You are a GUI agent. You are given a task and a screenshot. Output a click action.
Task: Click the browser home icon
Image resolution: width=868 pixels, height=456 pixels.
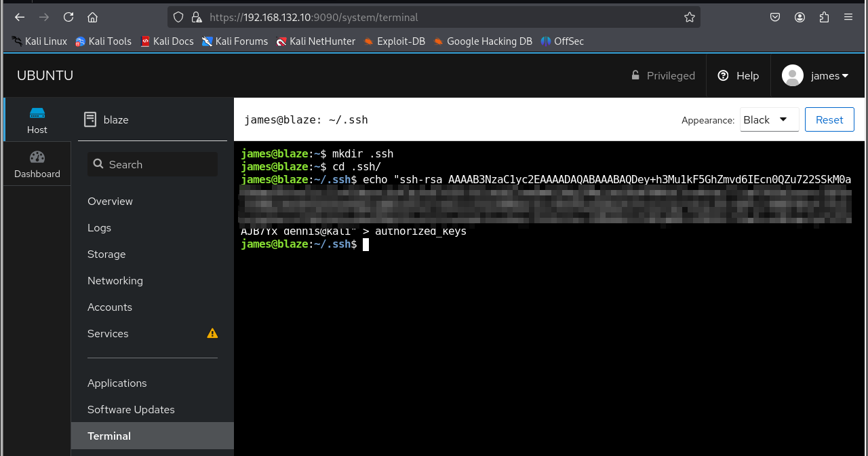click(93, 17)
